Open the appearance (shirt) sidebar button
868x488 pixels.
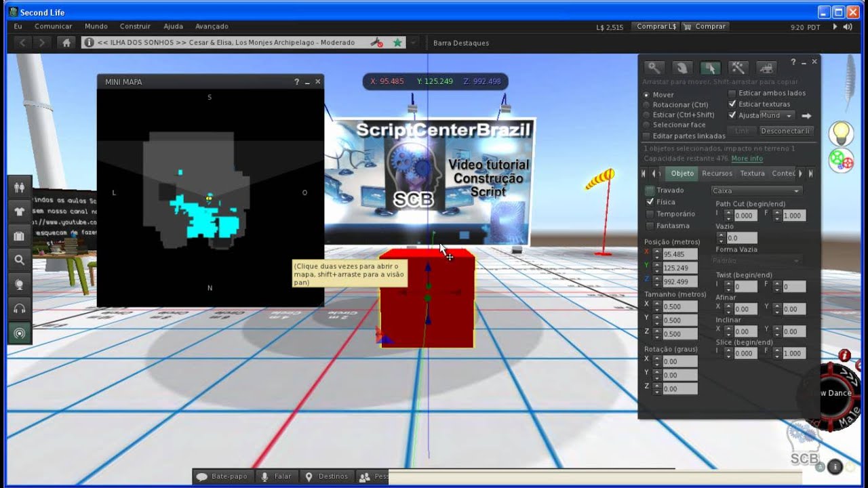click(19, 211)
